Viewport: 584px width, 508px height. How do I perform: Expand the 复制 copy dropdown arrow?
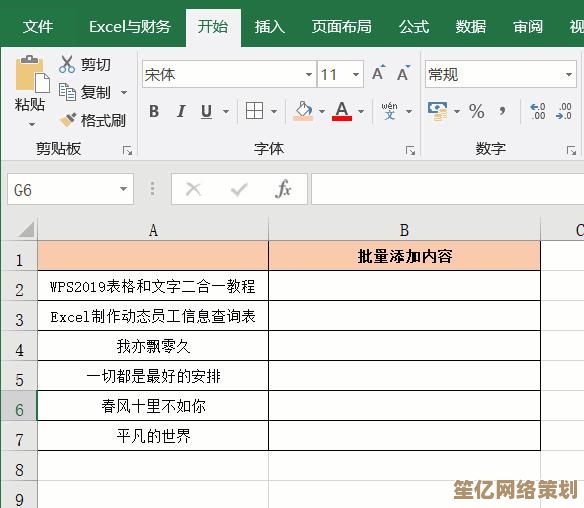[124, 92]
